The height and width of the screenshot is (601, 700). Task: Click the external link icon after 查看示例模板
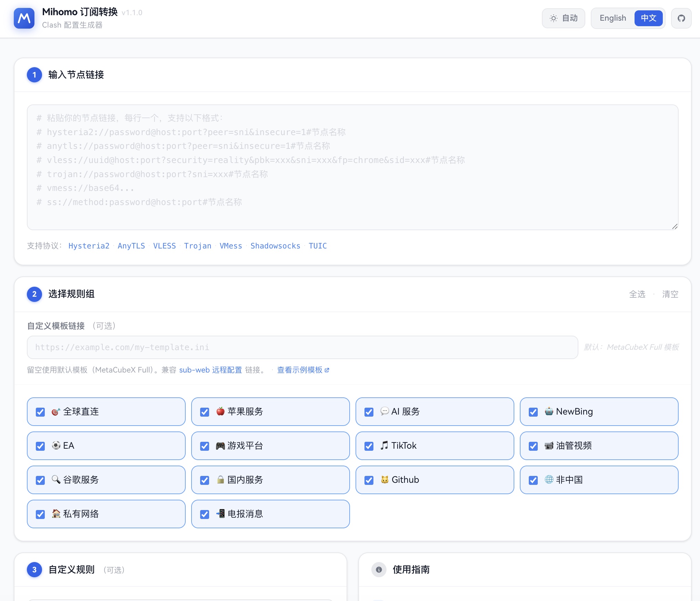(x=327, y=370)
